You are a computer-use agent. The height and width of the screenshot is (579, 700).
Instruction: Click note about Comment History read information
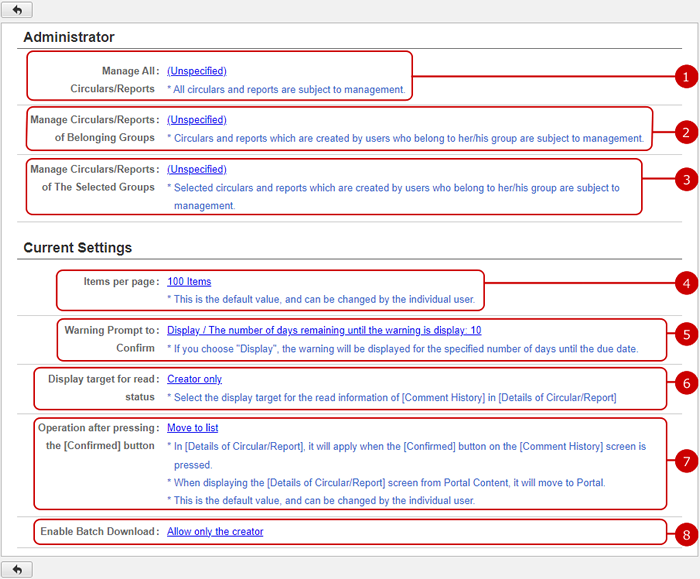click(x=392, y=397)
